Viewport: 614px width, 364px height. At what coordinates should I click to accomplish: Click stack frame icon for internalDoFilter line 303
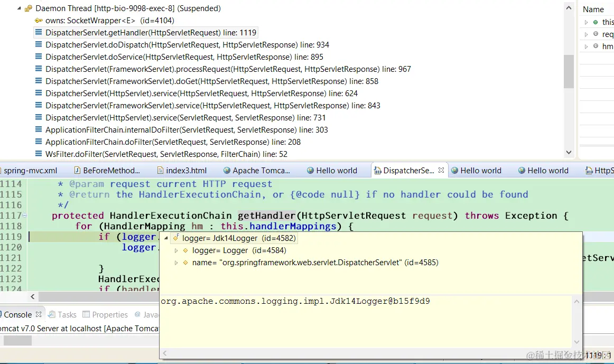(39, 129)
